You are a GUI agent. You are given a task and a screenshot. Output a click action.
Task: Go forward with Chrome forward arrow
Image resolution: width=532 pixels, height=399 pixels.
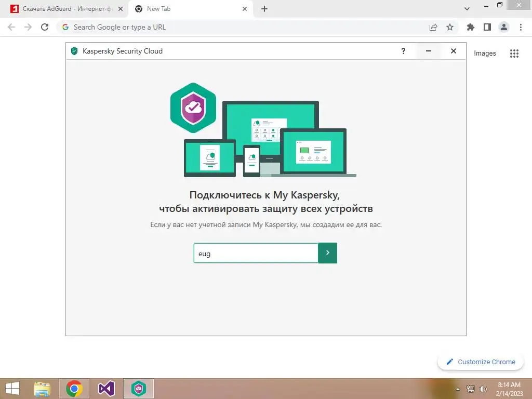click(28, 27)
